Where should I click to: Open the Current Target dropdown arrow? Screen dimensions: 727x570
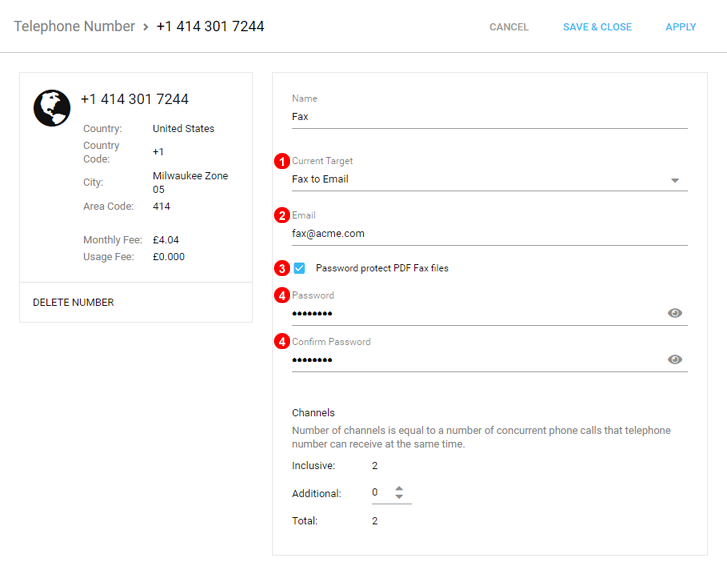click(x=675, y=180)
